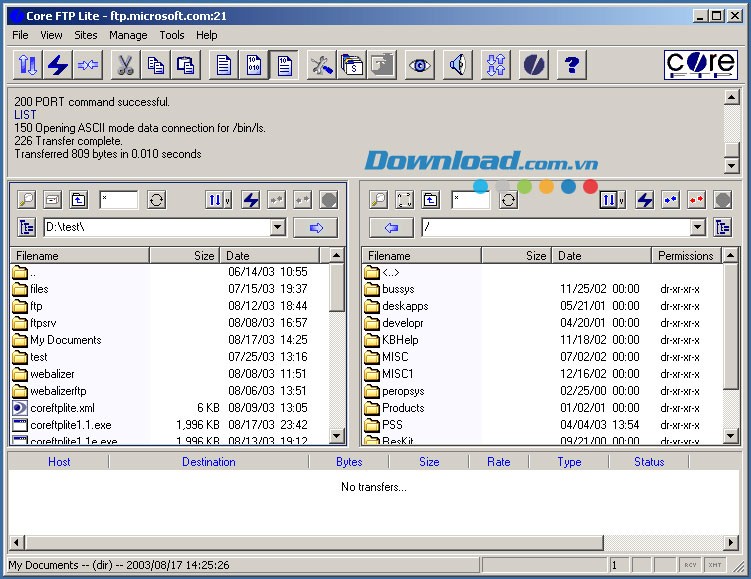The image size is (751, 579).
Task: Select the KBHelp remote folder
Action: [400, 340]
